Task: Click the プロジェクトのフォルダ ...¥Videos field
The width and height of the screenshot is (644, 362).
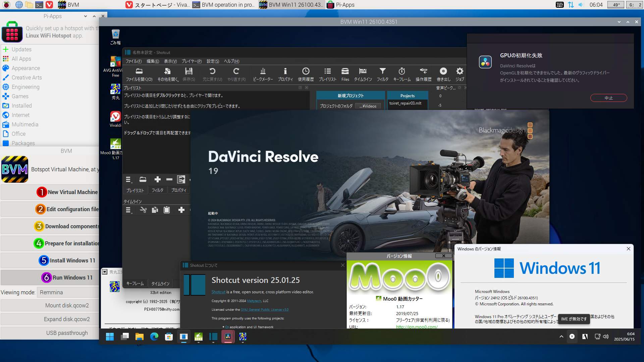Action: tap(368, 106)
